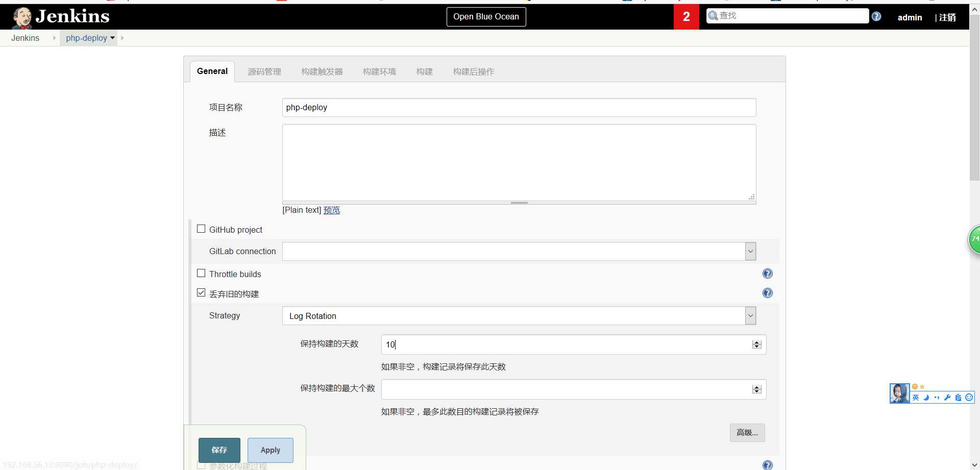Click the 保存 save button

point(219,450)
